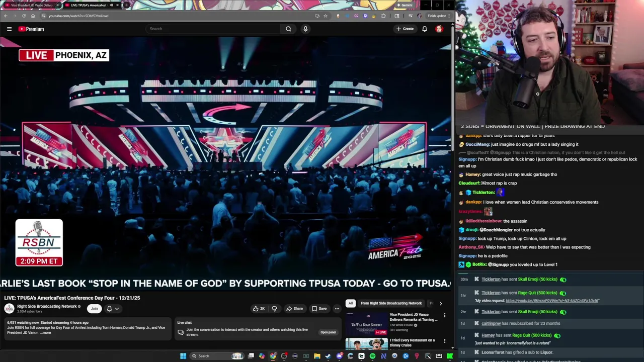Open the 'We Will Begin Shortly' video thumbnail
The height and width of the screenshot is (362, 644).
pyautogui.click(x=366, y=324)
